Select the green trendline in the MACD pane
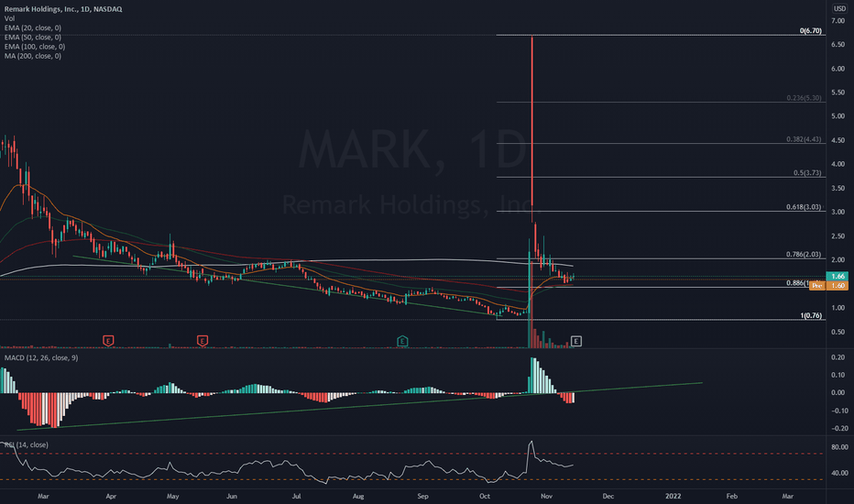Image resolution: width=854 pixels, height=504 pixels. coord(359,406)
